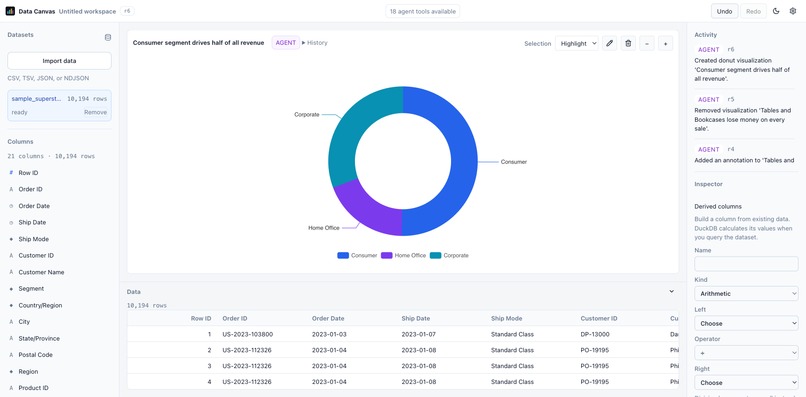Toggle dark mode moon icon
The height and width of the screenshot is (397, 806).
[776, 11]
